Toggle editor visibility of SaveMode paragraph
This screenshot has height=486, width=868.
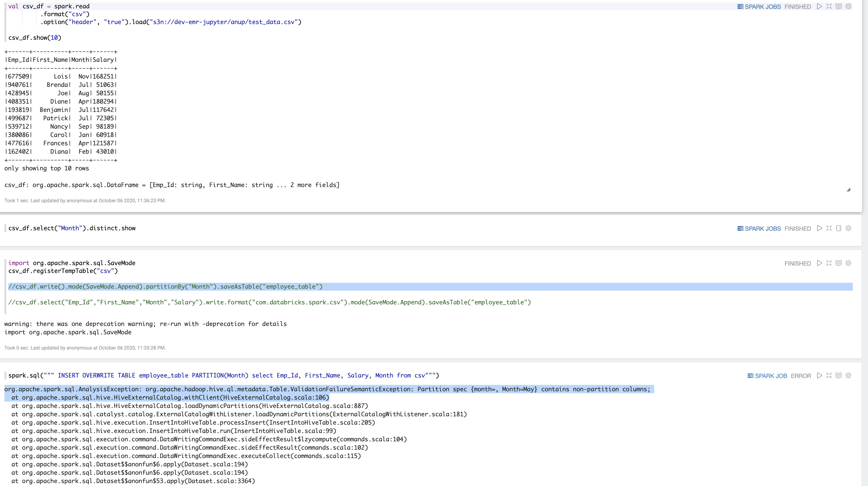829,263
